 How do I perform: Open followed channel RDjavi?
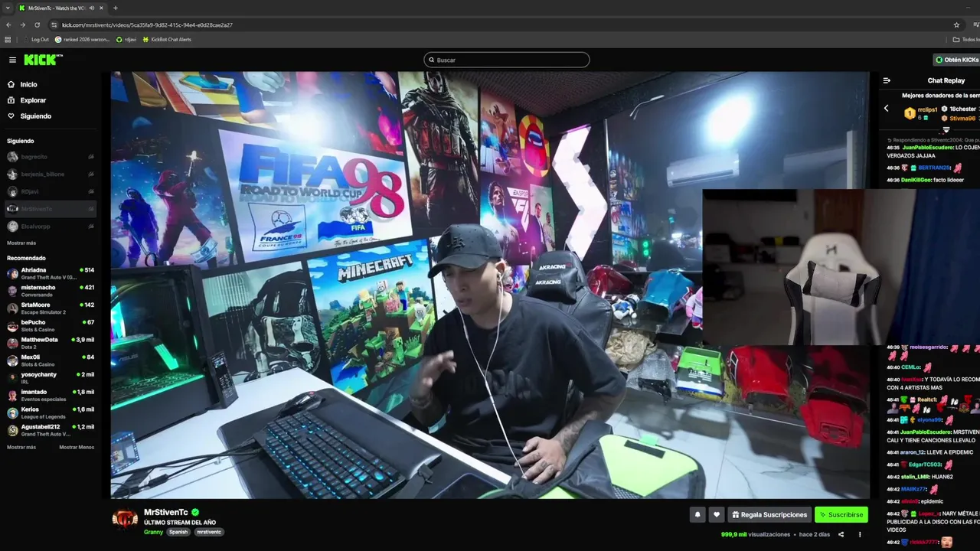(51, 191)
